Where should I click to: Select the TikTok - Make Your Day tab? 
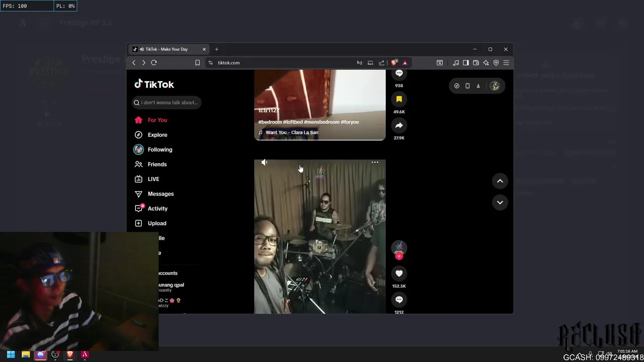coord(169,49)
